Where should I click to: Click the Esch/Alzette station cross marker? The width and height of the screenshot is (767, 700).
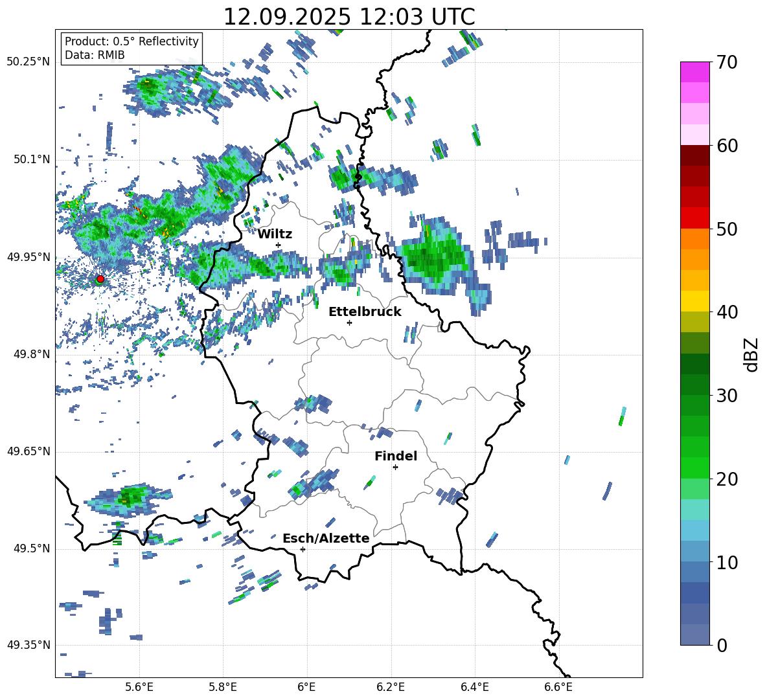pos(303,549)
